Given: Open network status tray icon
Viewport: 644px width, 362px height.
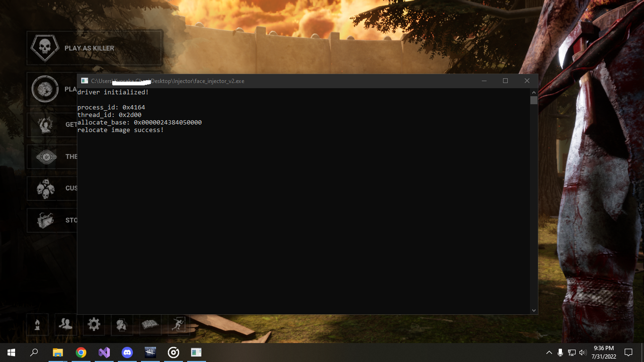Looking at the screenshot, I should (572, 352).
